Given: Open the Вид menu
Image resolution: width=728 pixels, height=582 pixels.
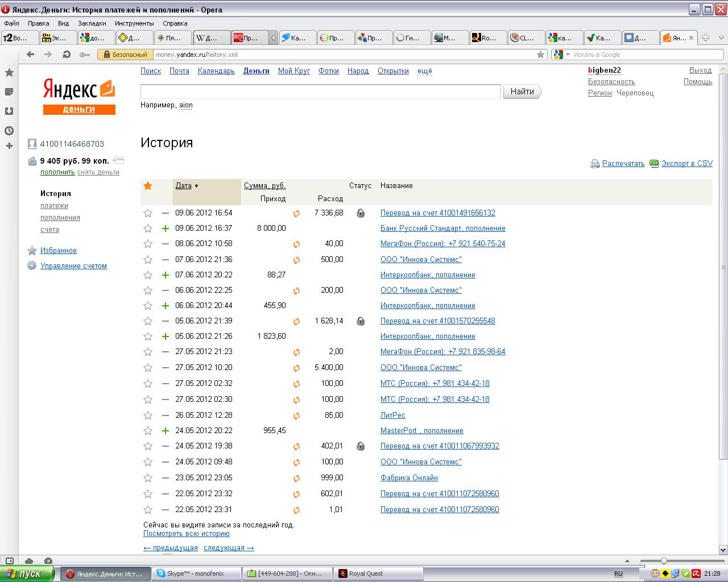Looking at the screenshot, I should pyautogui.click(x=63, y=23).
